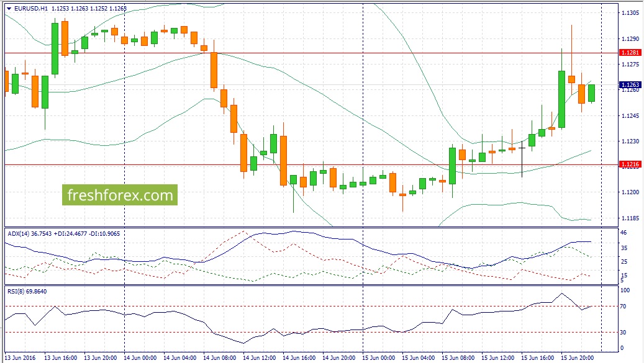
Task: Select the upper red horizontal resistance line
Action: click(x=311, y=53)
